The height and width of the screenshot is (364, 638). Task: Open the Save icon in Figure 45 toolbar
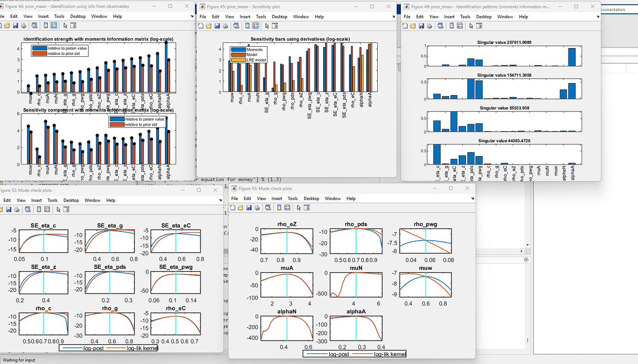coord(217,26)
